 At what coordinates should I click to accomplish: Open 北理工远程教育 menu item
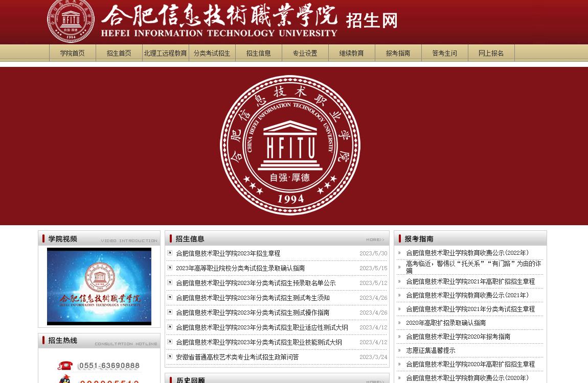tap(165, 53)
